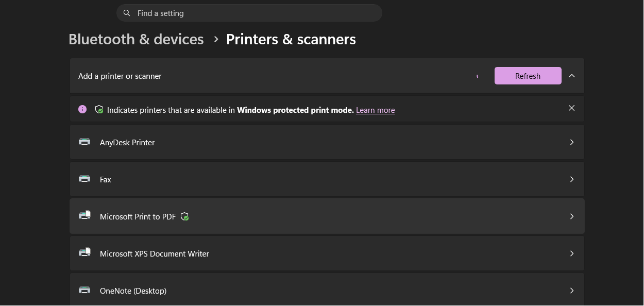Click the Windows protected print mode text
Image resolution: width=644 pixels, height=306 pixels.
pyautogui.click(x=296, y=110)
